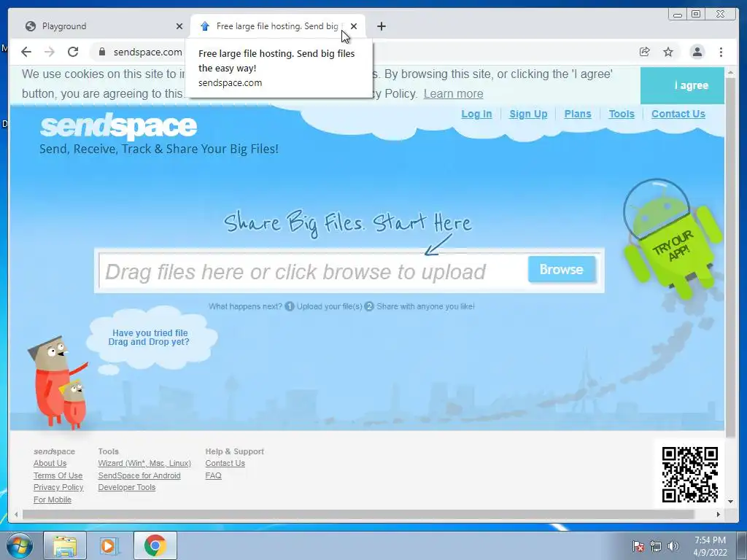Click the horizontal scrollbar left arrow

coord(16,514)
